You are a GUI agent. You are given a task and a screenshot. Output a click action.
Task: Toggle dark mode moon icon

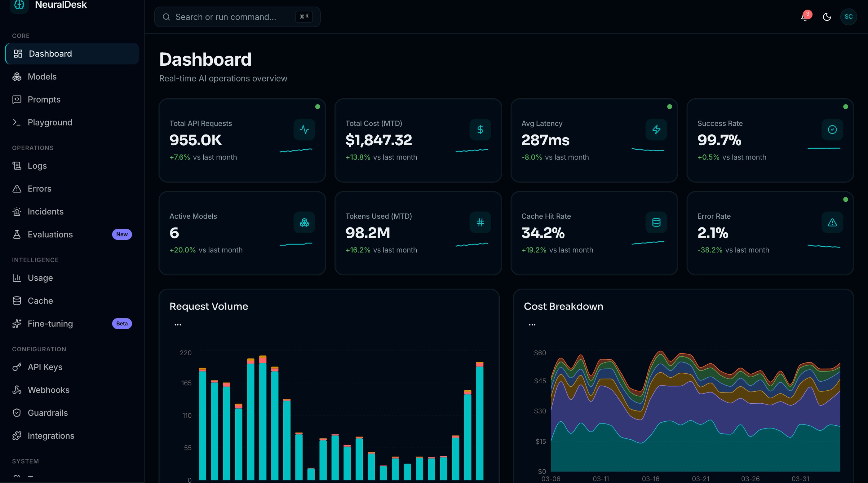tap(827, 17)
